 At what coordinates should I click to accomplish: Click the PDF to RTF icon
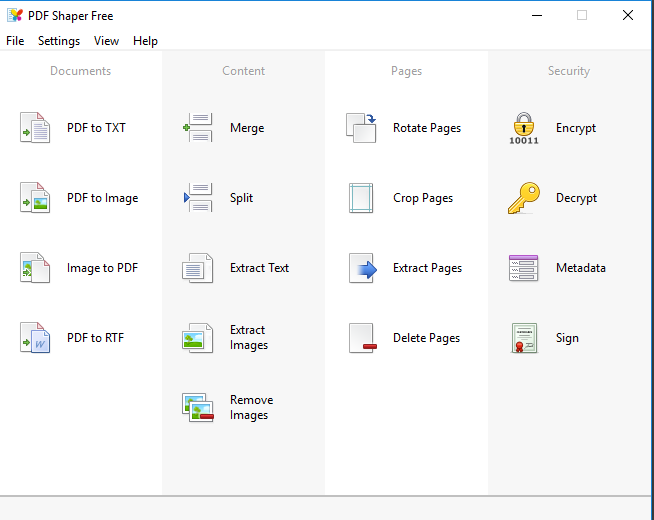click(x=35, y=338)
